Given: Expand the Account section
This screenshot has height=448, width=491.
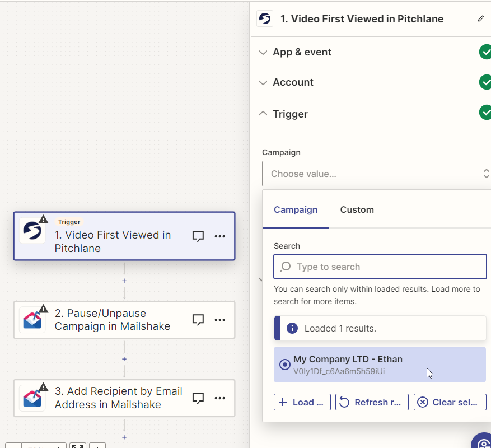Looking at the screenshot, I should tap(263, 82).
